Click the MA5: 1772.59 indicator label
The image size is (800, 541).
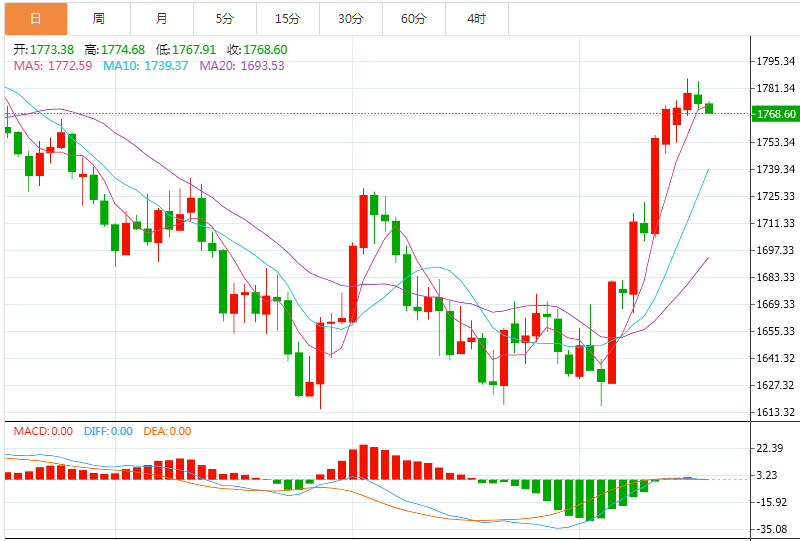coord(53,66)
